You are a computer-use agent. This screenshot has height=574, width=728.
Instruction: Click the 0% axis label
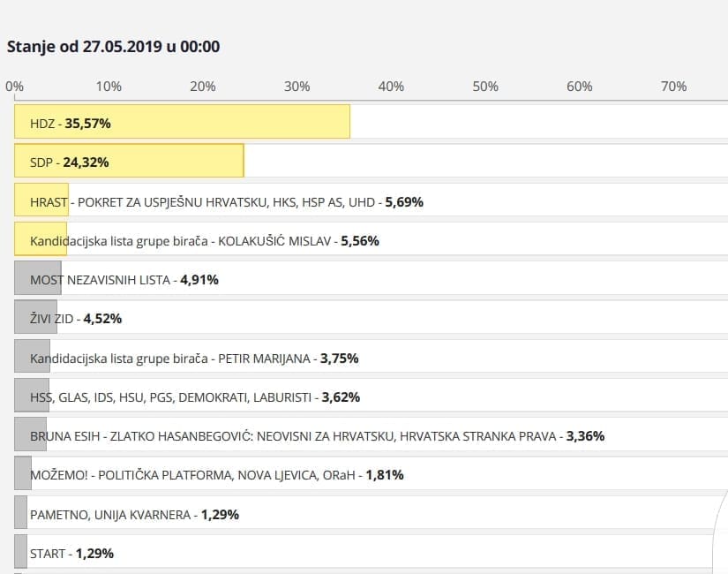tap(14, 87)
